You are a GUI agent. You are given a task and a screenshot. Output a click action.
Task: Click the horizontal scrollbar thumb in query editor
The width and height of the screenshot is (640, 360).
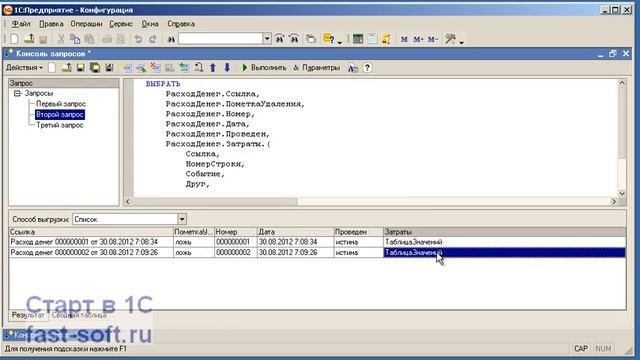tap(214, 201)
